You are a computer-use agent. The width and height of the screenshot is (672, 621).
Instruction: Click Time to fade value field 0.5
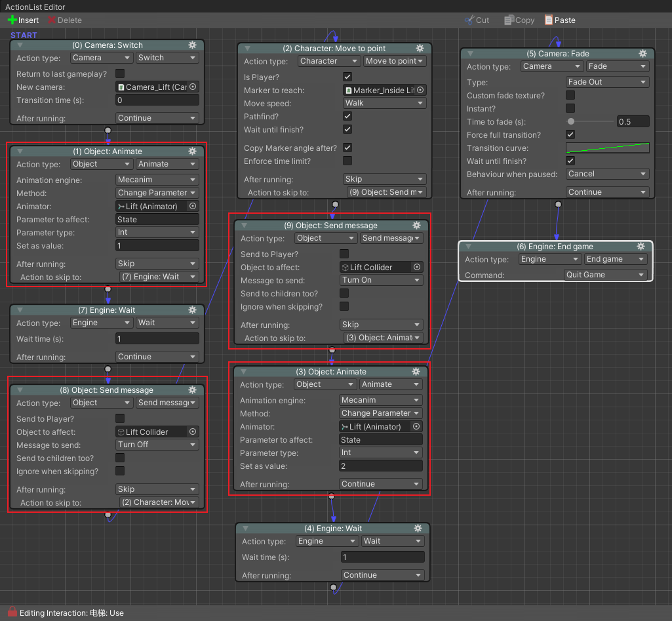633,122
